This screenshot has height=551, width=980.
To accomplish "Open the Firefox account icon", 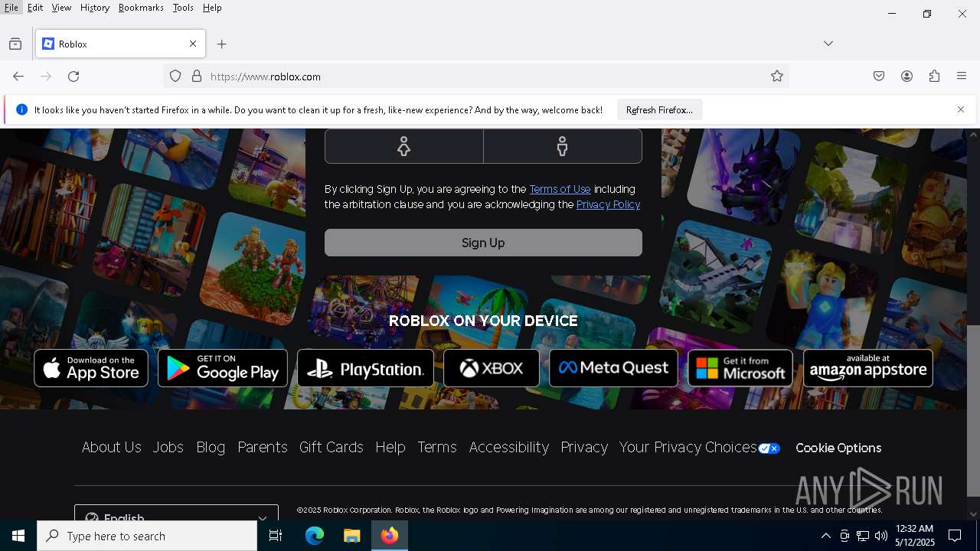I will pos(906,77).
